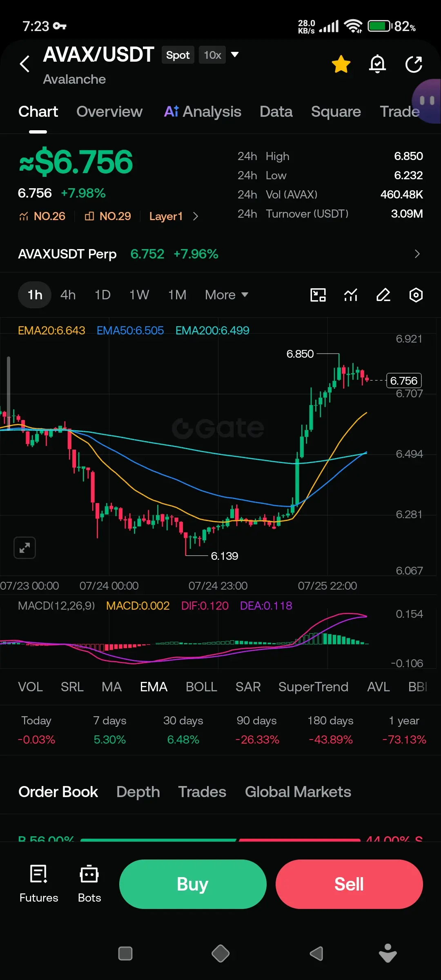Select 1M timeframe
This screenshot has height=980, width=441.
coord(177,295)
